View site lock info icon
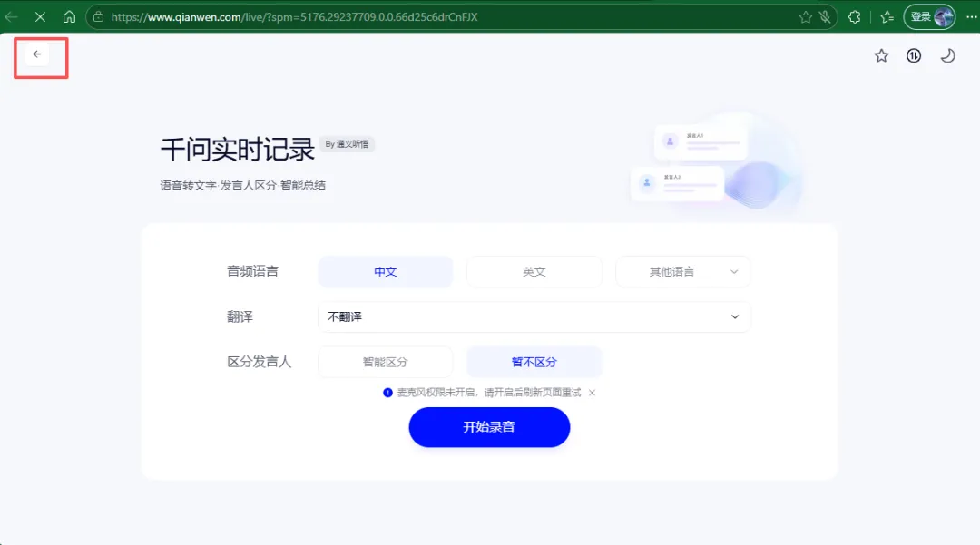This screenshot has width=980, height=545. (x=98, y=17)
